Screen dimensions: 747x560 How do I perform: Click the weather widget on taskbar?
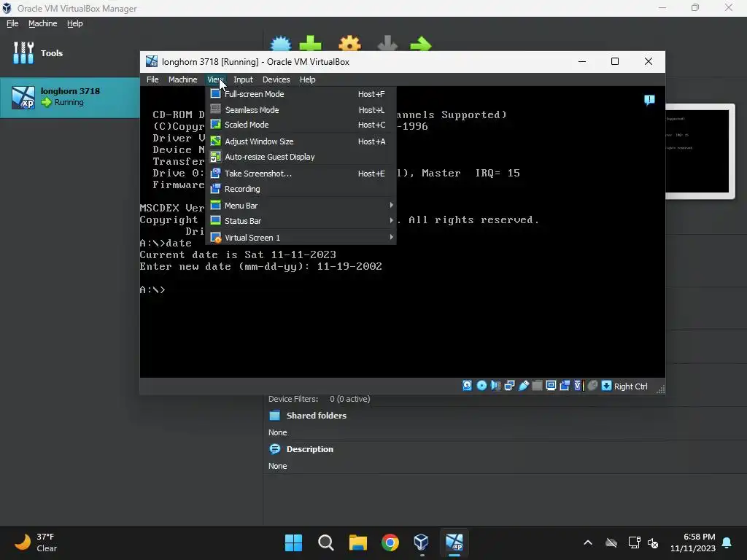pos(36,542)
